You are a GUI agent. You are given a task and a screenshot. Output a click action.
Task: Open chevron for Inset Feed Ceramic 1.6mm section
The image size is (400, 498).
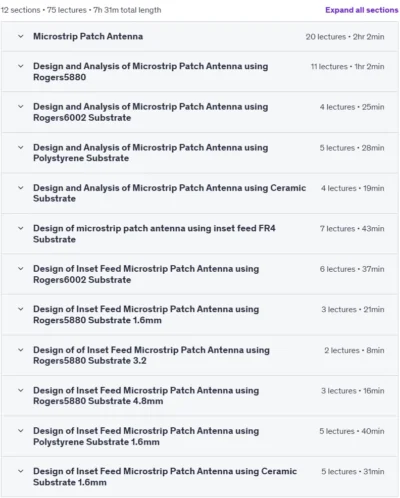[21, 471]
